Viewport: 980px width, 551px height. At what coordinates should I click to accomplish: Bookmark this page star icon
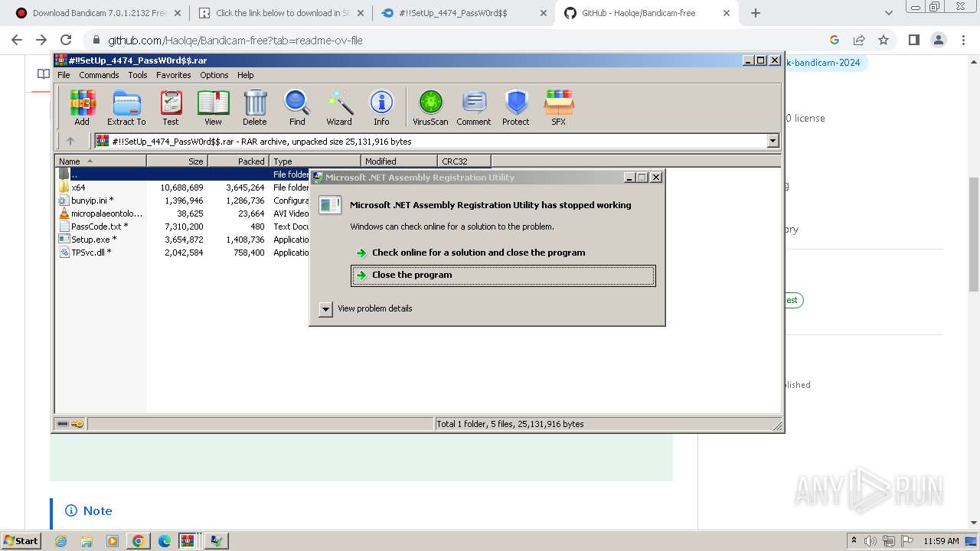tap(884, 40)
